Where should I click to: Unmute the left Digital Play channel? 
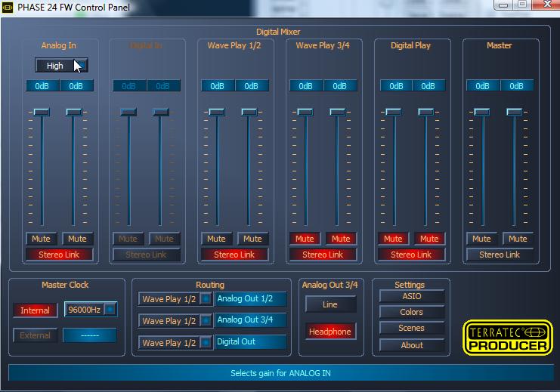pos(393,239)
